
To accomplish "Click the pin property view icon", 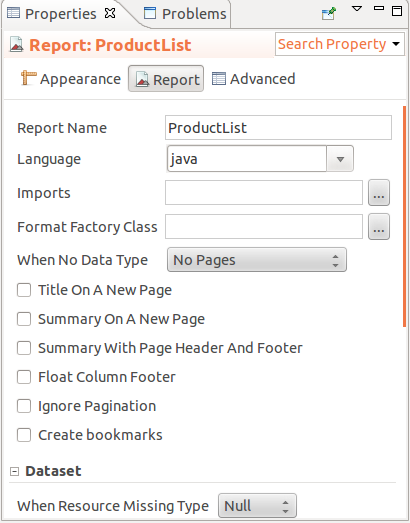I will (x=329, y=14).
